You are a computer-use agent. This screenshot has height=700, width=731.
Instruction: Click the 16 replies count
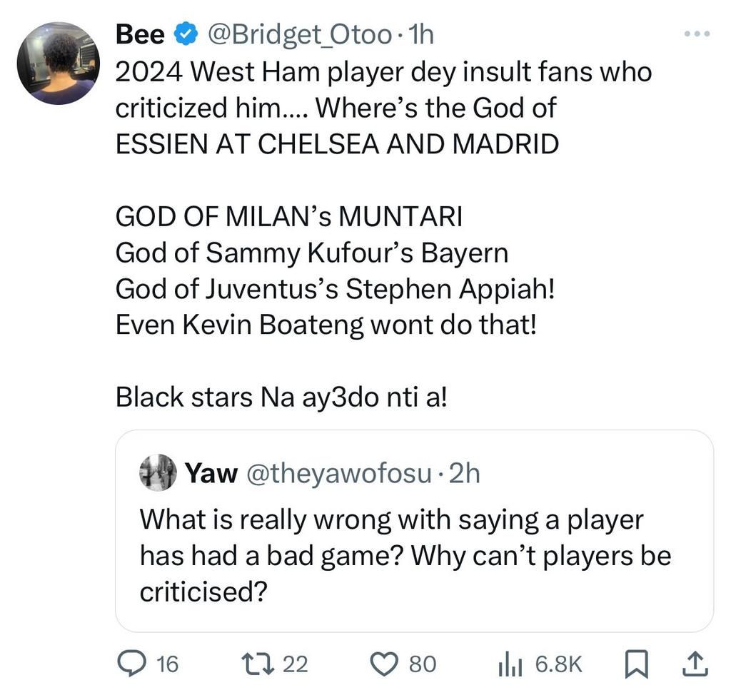tap(167, 664)
